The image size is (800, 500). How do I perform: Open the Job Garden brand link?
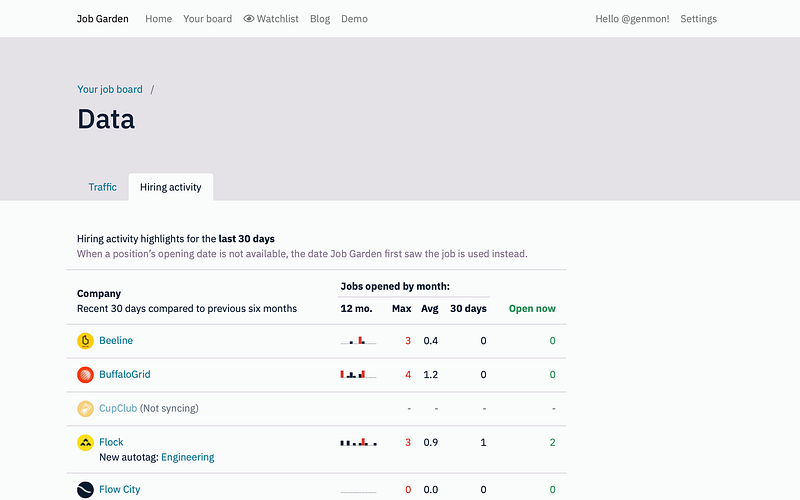[103, 19]
